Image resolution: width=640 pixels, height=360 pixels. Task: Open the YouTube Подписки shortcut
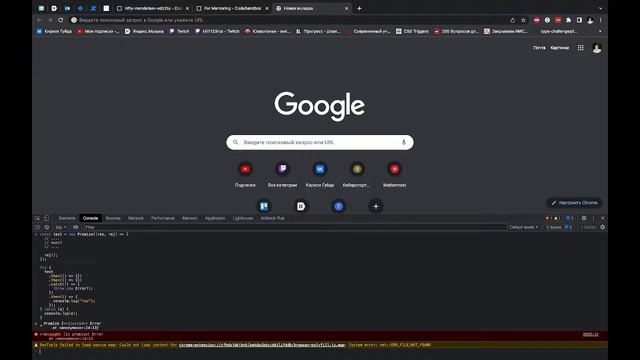(x=245, y=174)
